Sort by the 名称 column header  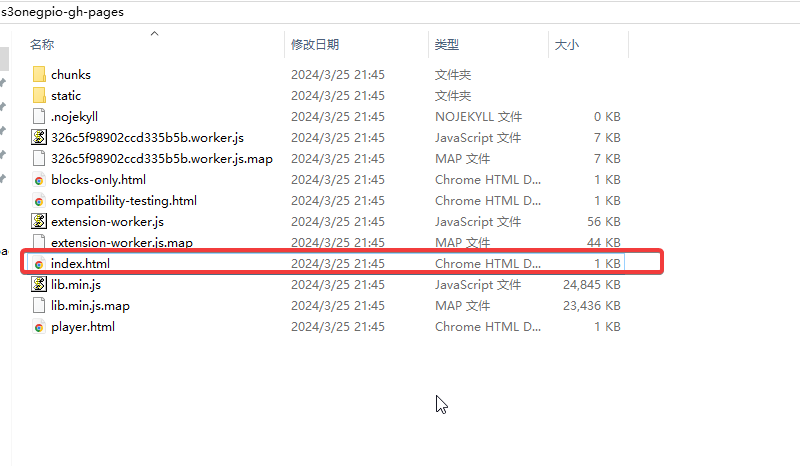click(x=42, y=44)
